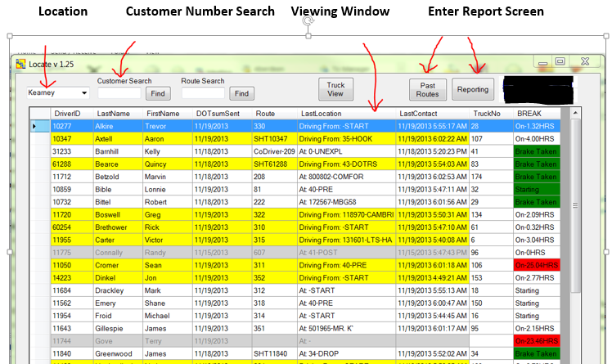Select LastName cell Cromer
The height and width of the screenshot is (364, 612).
tap(119, 265)
